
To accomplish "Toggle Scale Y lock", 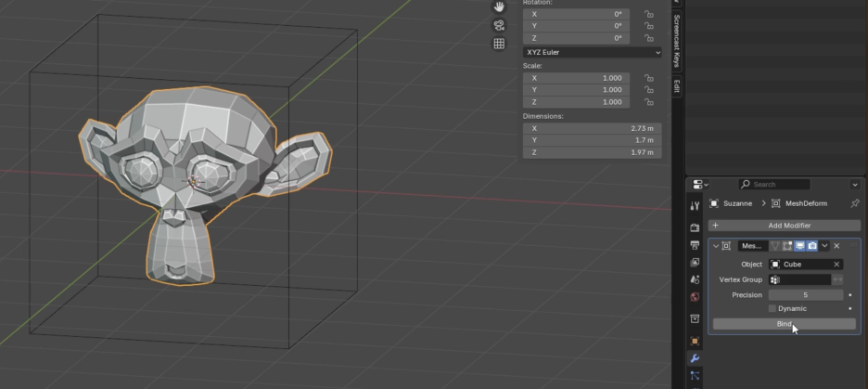I will click(648, 90).
